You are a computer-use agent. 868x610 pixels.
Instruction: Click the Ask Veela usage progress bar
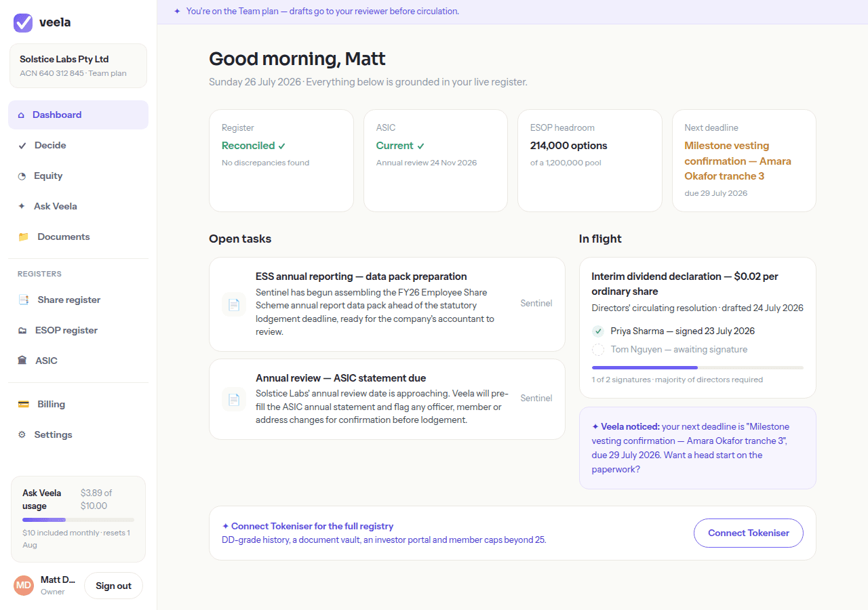click(78, 520)
